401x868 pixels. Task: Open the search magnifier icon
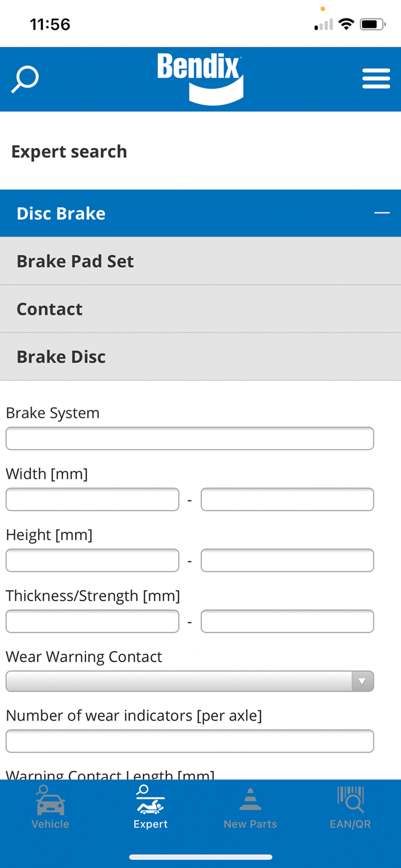[x=24, y=79]
